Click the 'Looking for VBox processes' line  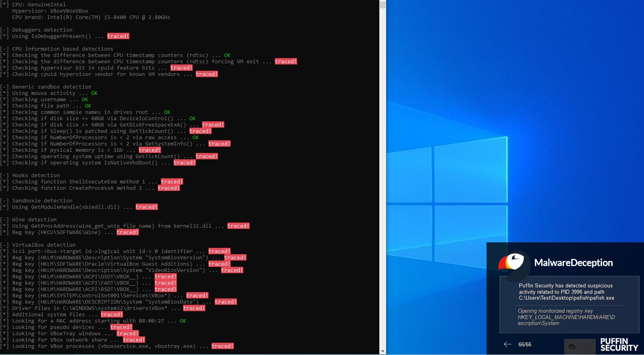coord(117,346)
